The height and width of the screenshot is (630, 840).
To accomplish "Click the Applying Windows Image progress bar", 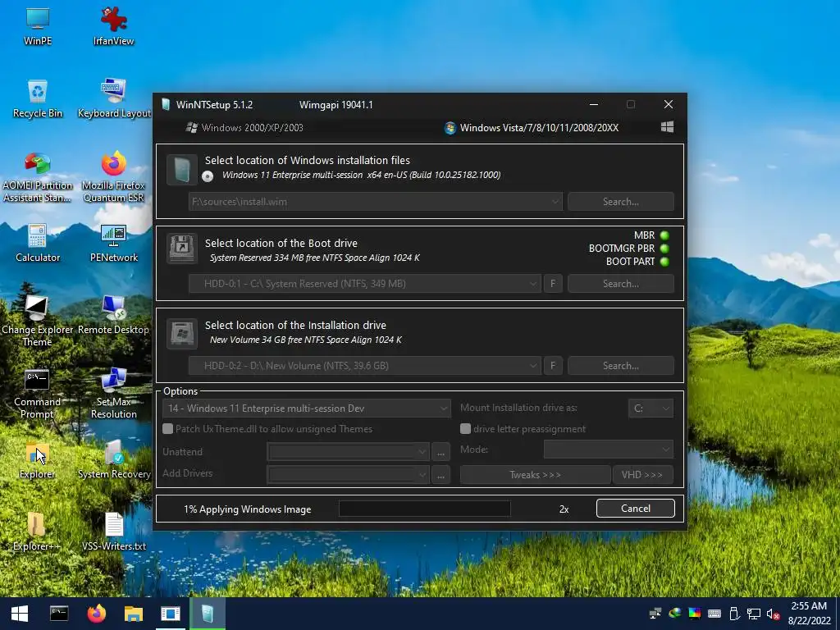I will (425, 509).
